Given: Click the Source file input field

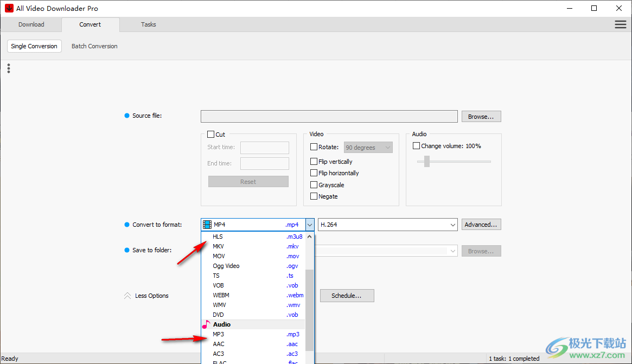Looking at the screenshot, I should click(329, 117).
